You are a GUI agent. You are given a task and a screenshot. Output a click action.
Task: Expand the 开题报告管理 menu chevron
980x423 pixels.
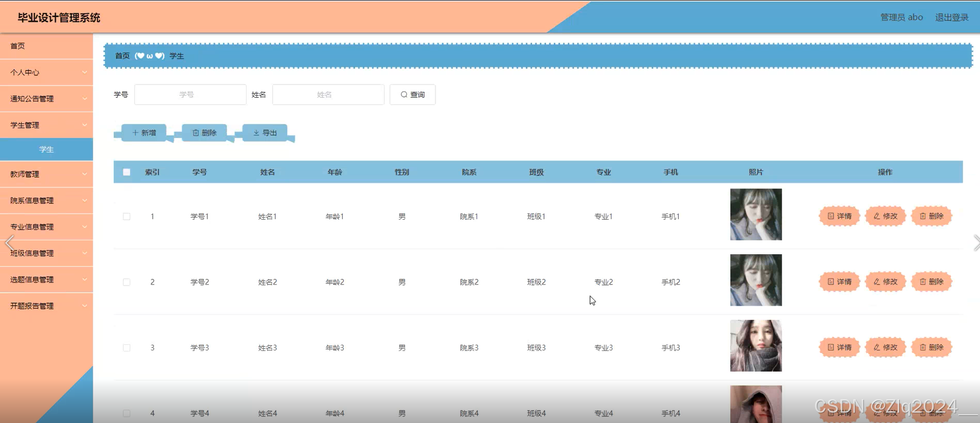point(84,306)
